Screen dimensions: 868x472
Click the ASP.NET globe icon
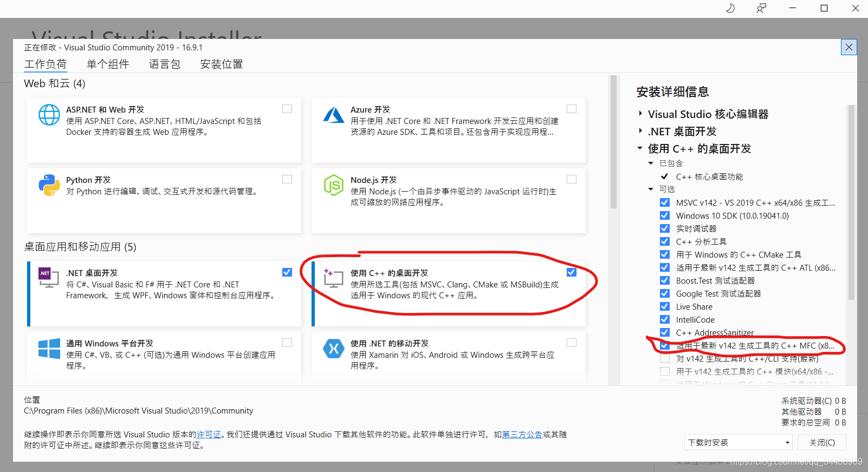[x=49, y=114]
